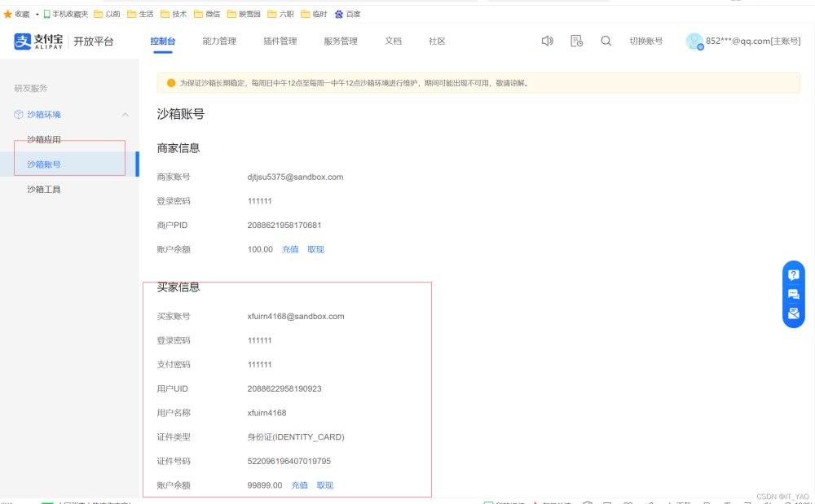Screen dimensions: 815x504
Task: Click the favorites star bookmark icon
Action: pos(8,14)
